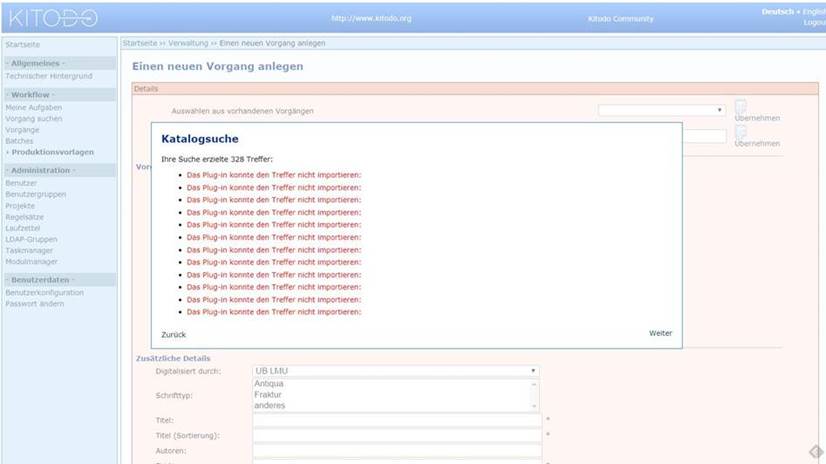
Task: Click the Kitodo logo in header
Action: 53,18
